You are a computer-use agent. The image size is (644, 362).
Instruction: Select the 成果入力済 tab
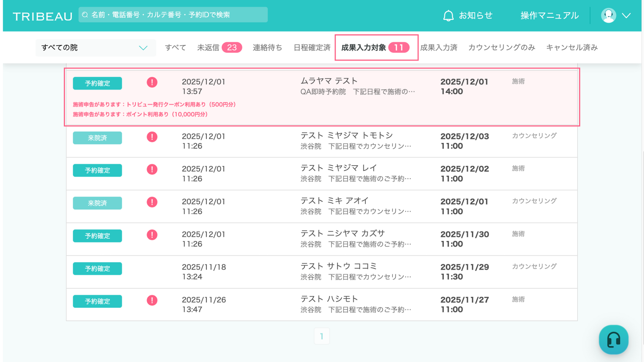tap(438, 48)
